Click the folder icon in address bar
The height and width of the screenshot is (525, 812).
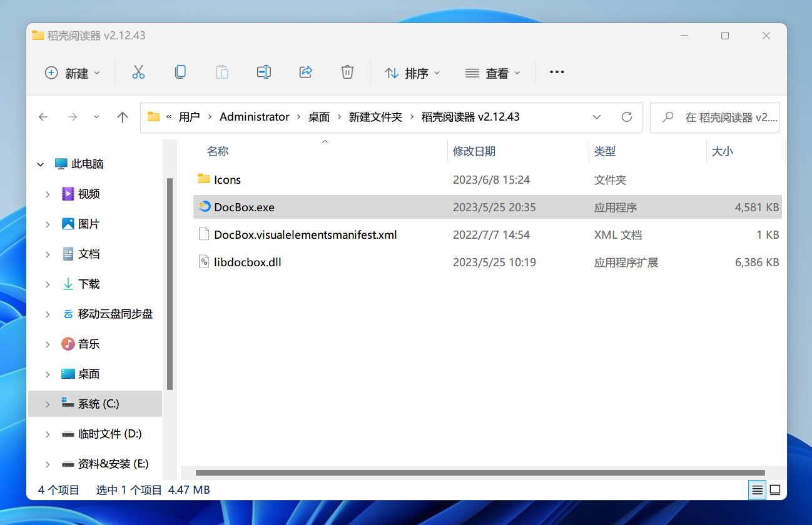coord(154,117)
